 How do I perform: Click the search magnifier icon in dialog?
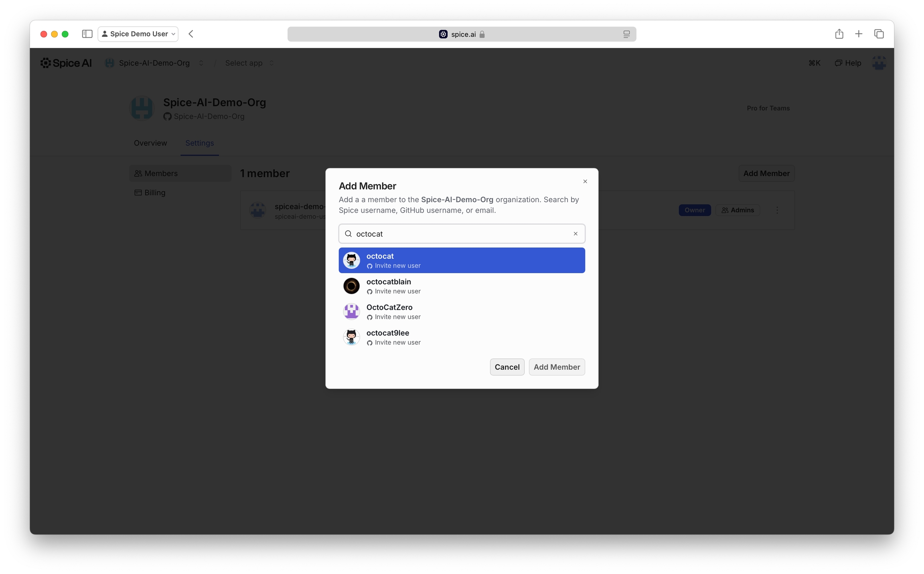(x=348, y=233)
